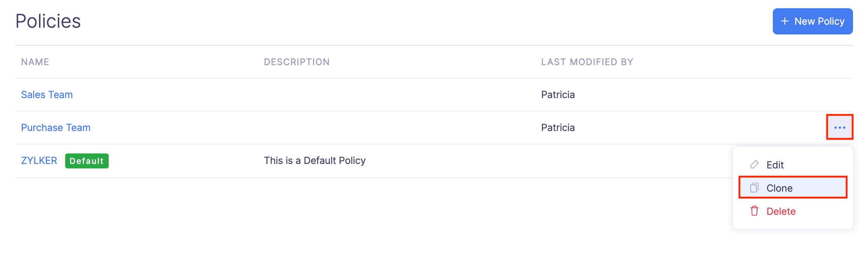Click the 'This is a Default Policy' description

point(314,161)
